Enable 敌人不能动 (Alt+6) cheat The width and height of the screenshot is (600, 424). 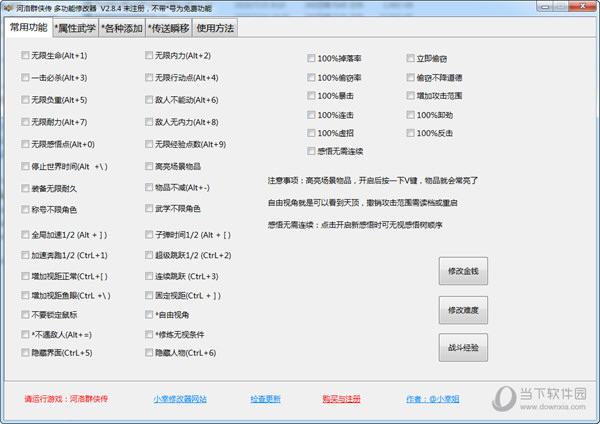(x=149, y=100)
